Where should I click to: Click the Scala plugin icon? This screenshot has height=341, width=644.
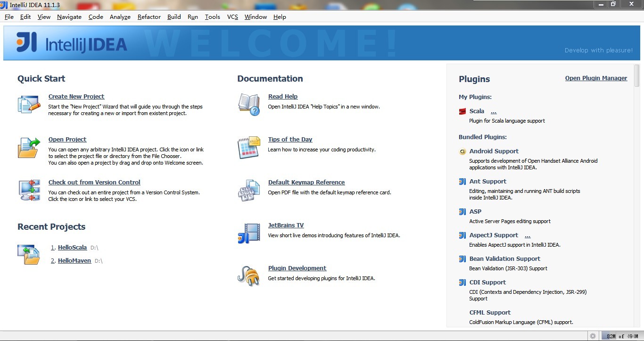point(462,112)
